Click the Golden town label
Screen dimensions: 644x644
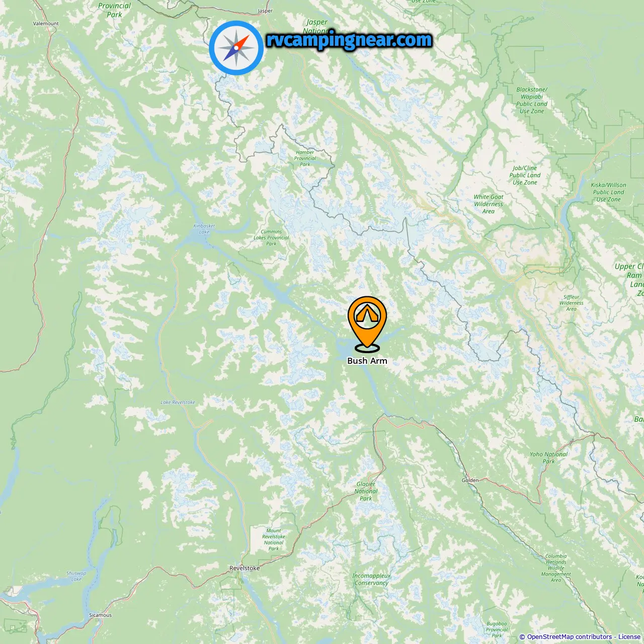[x=470, y=480]
